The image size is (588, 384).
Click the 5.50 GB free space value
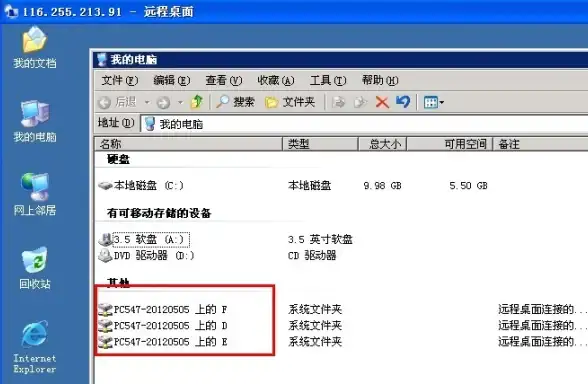(x=468, y=186)
